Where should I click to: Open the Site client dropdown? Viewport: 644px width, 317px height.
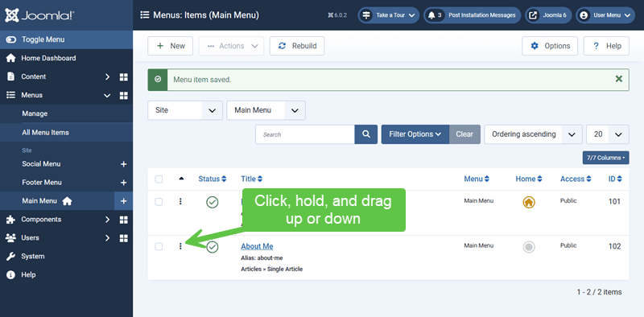tap(185, 110)
